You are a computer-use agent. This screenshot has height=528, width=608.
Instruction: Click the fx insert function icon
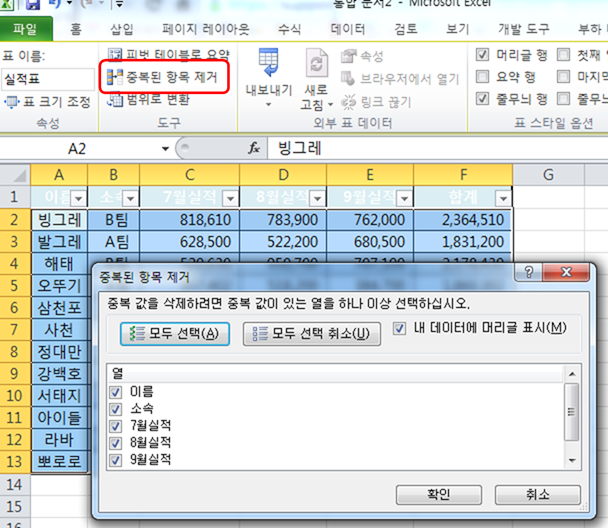coord(254,148)
